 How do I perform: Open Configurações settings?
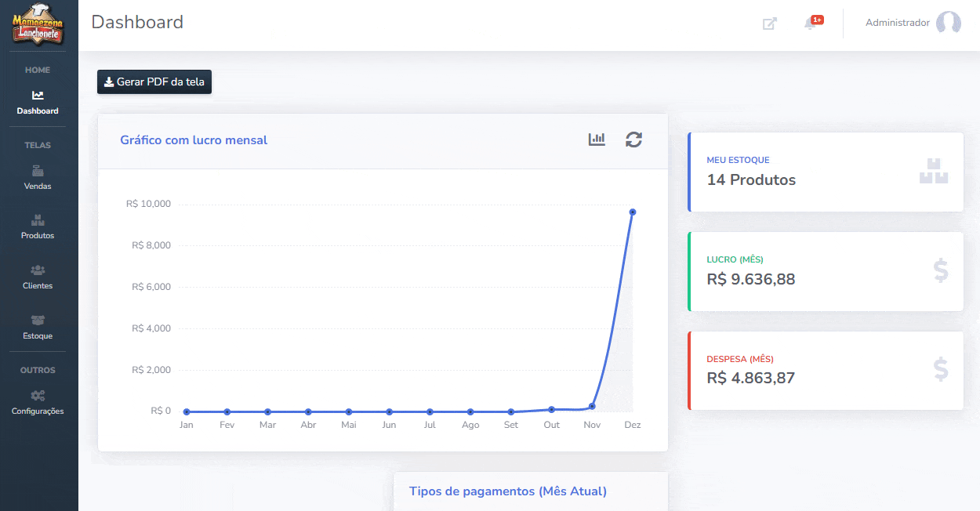[x=38, y=402]
